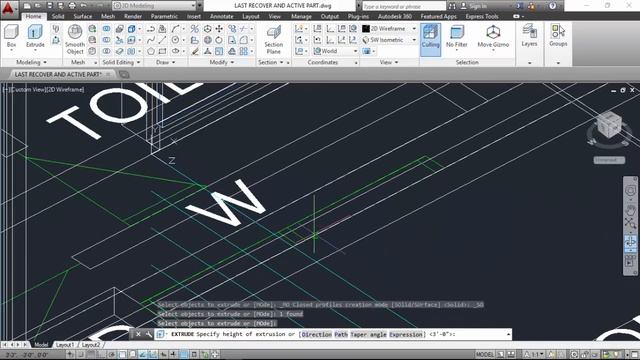Click the Application menu red A button
The width and height of the screenshot is (640, 360).
pyautogui.click(x=8, y=8)
